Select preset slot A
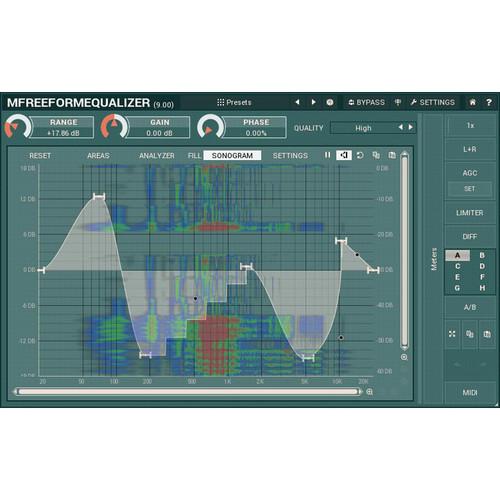The height and width of the screenshot is (500, 500). [458, 256]
